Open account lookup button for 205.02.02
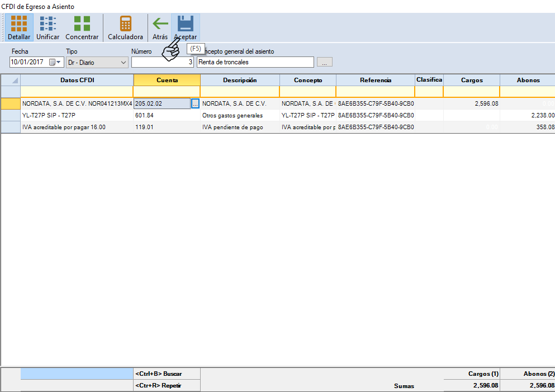Image resolution: width=555 pixels, height=392 pixels. [195, 103]
